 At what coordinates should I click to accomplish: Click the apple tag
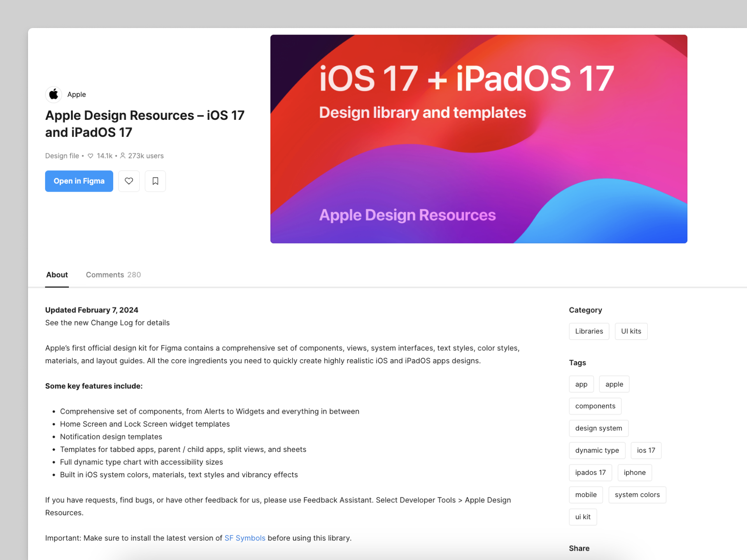[x=614, y=384]
